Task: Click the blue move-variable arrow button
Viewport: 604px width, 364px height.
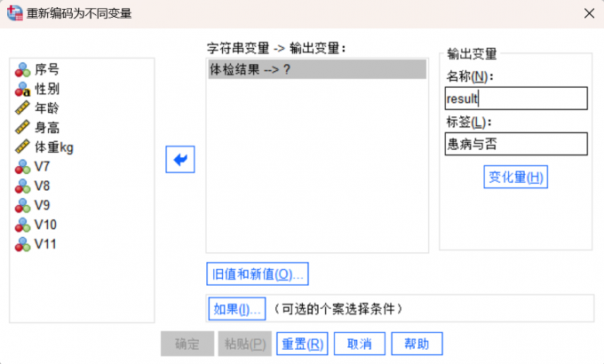Action: 180,159
